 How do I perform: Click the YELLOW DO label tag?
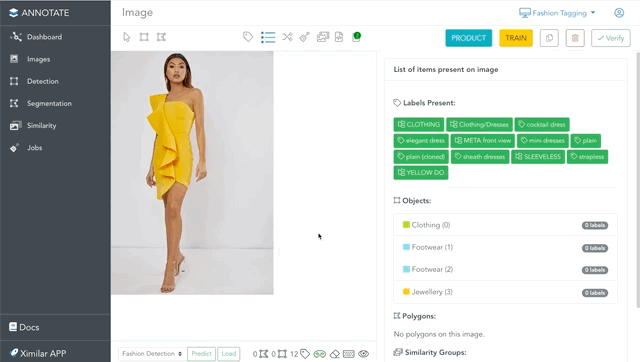click(421, 172)
